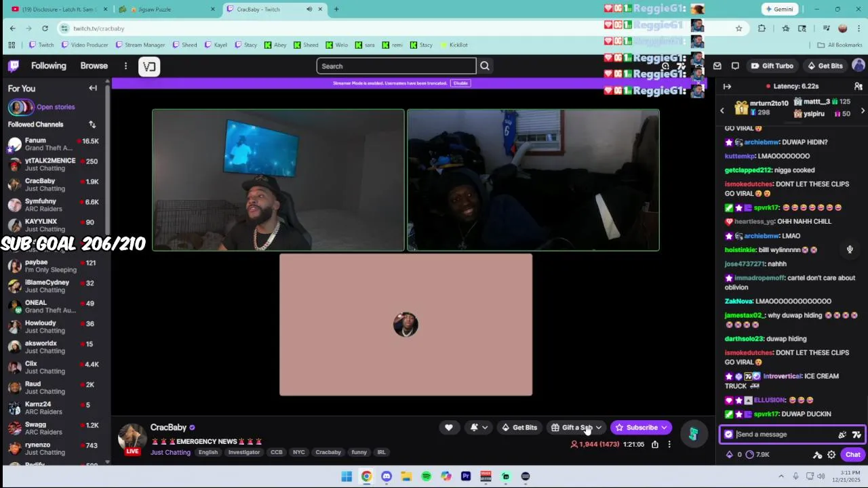Open the chat community users icon
Viewport: 868px width, 488px height.
pos(859,87)
